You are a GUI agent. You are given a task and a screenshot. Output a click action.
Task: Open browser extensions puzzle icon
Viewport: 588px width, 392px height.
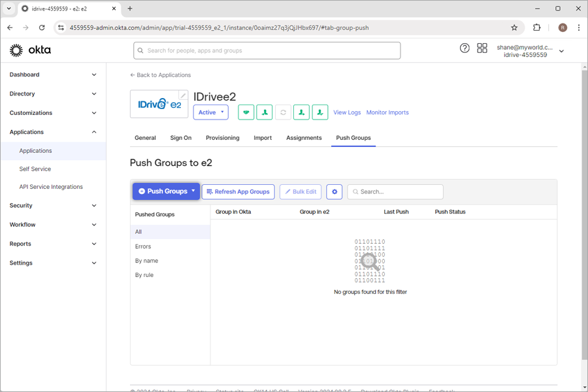[536, 27]
